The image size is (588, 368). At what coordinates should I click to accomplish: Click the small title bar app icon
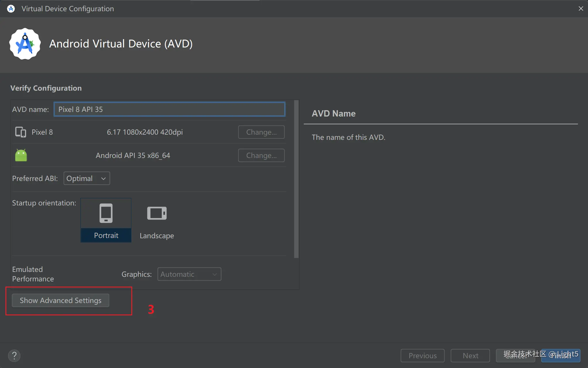[11, 9]
